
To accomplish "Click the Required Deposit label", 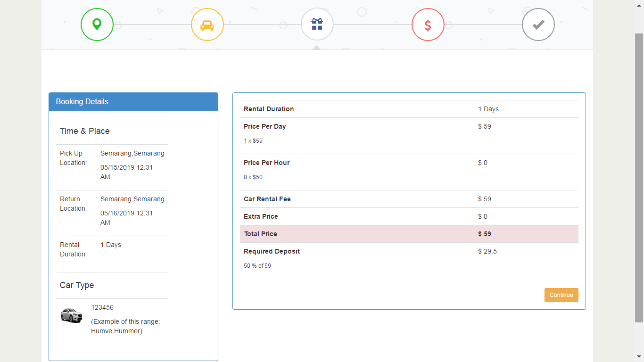I will pyautogui.click(x=272, y=251).
